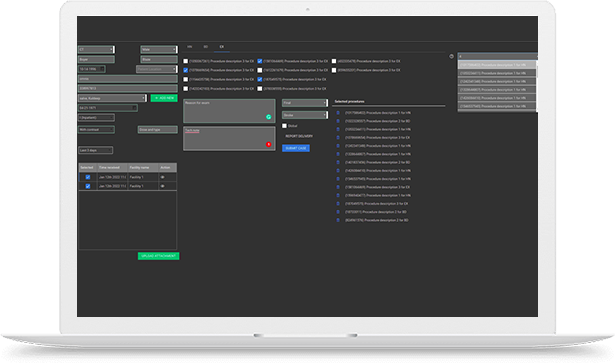Uncheck the first row's Selected checkbox in table

tap(88, 177)
